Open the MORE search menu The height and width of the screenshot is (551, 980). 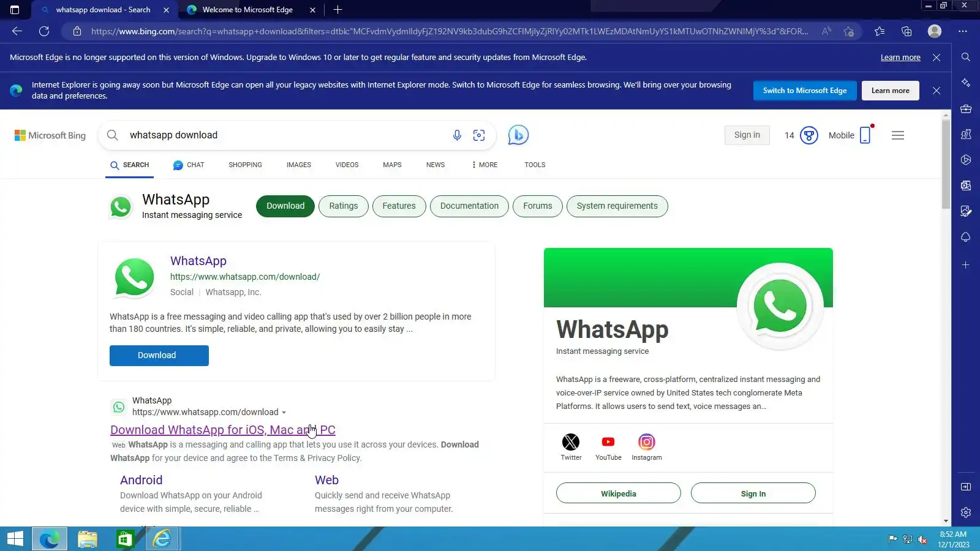pyautogui.click(x=484, y=165)
